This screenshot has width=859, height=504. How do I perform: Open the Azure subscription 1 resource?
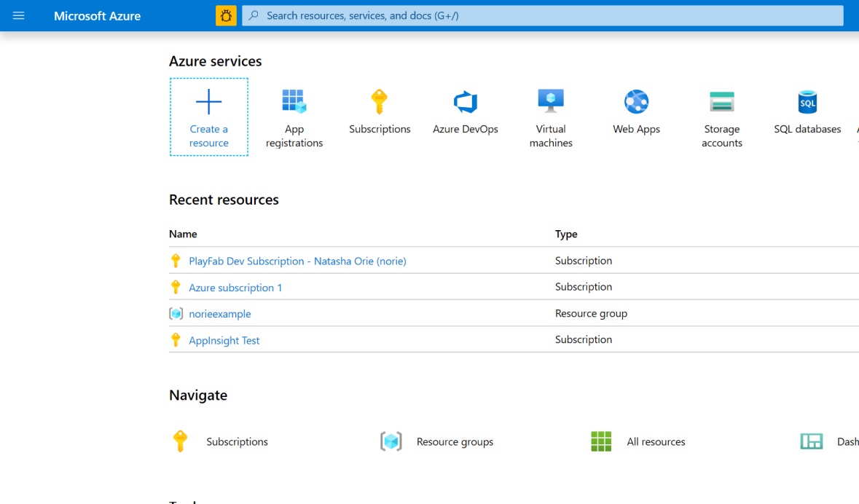click(x=235, y=287)
